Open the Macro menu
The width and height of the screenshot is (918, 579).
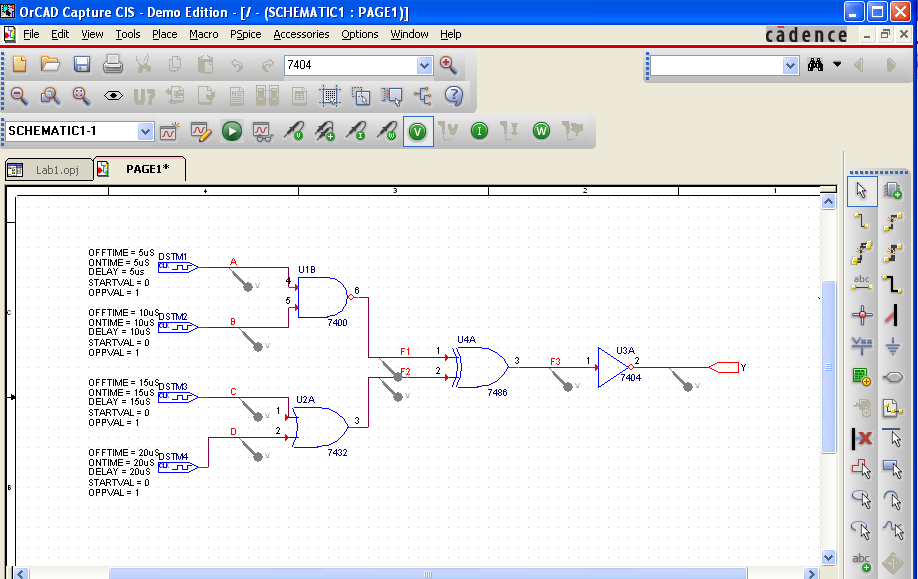point(203,35)
